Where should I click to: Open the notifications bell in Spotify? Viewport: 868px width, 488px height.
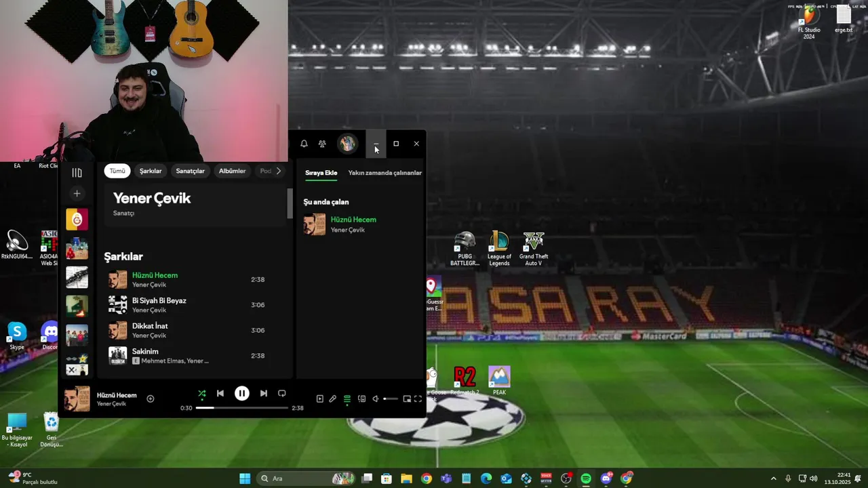(x=304, y=144)
